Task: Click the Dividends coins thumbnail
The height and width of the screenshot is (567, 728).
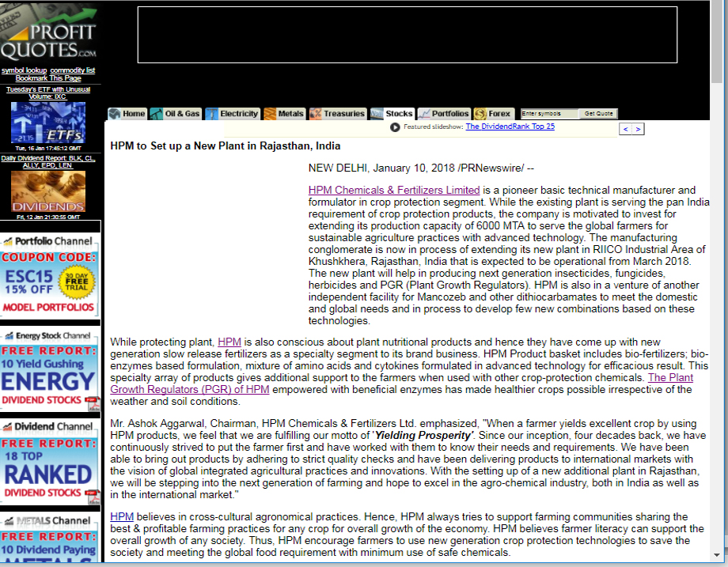Action: point(48,191)
